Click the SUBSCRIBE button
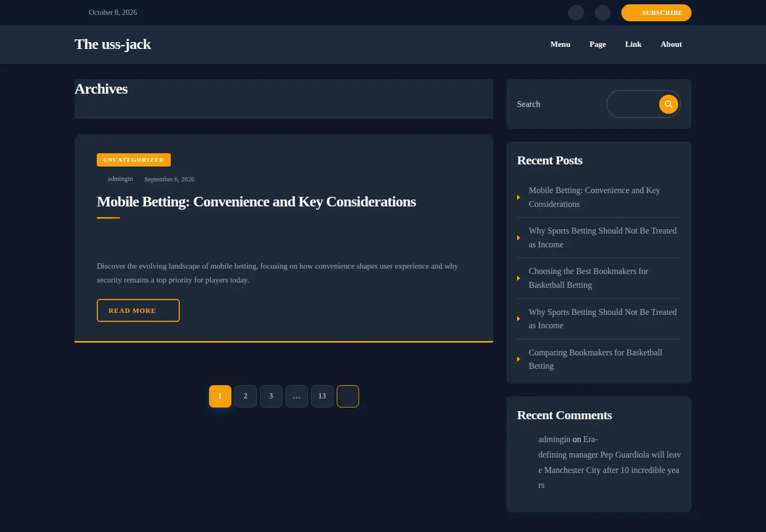This screenshot has height=532, width=766. [x=656, y=13]
